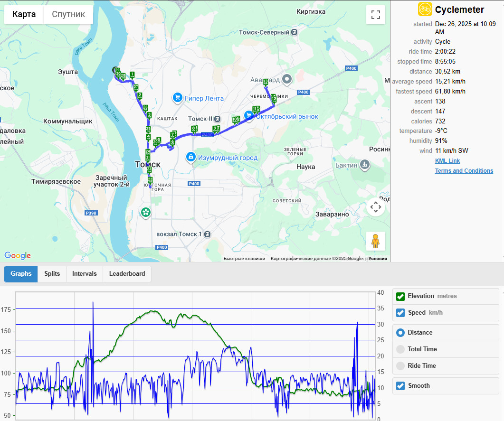Toggle fullscreen map view

click(x=375, y=15)
